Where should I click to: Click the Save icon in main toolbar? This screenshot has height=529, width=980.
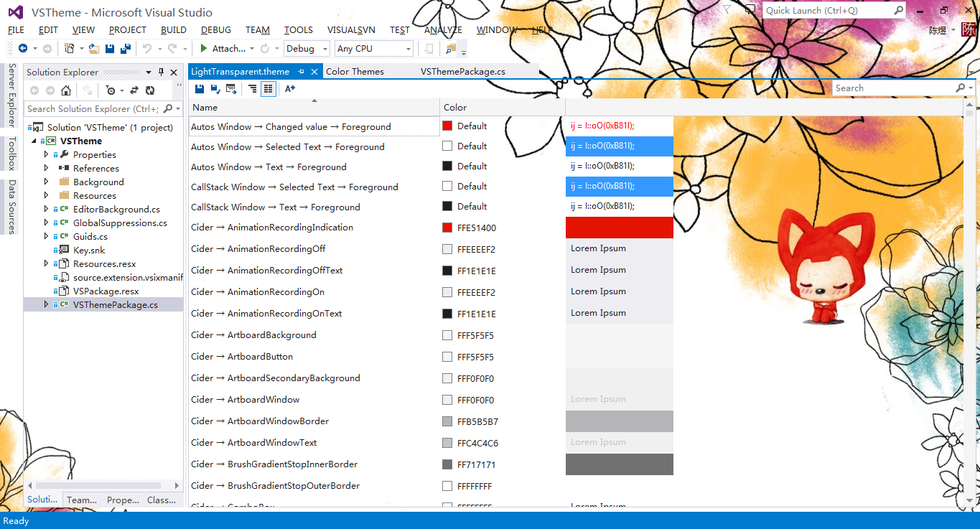(110, 48)
